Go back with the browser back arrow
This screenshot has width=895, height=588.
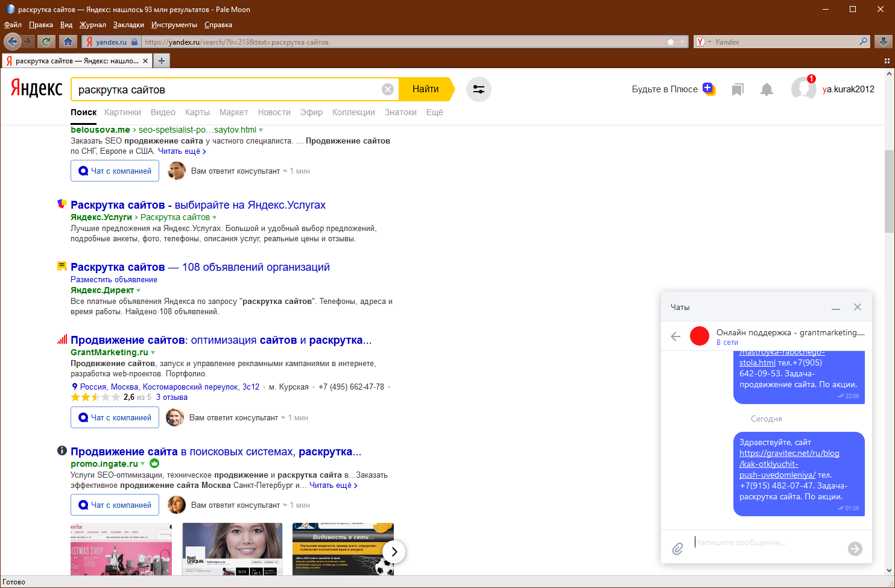point(12,42)
